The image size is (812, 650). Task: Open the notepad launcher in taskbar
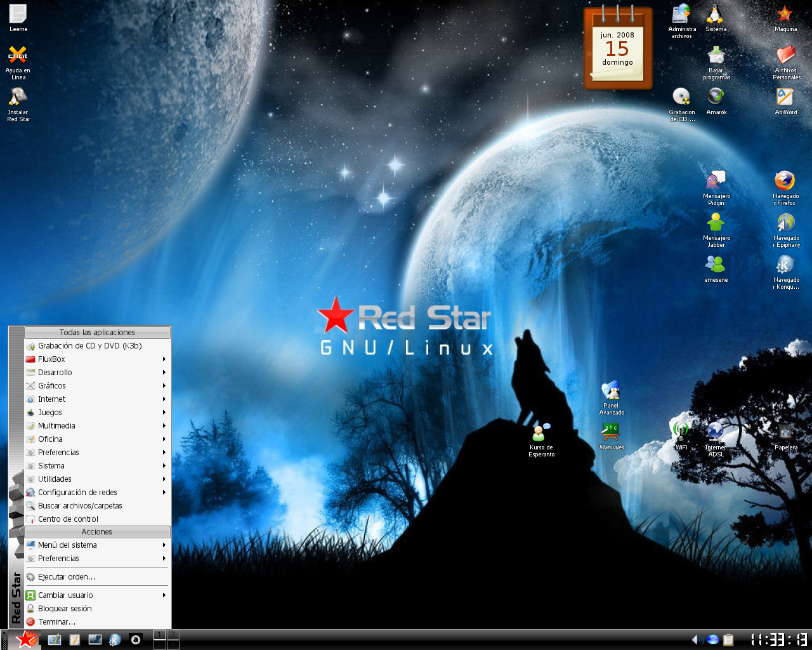(x=74, y=640)
